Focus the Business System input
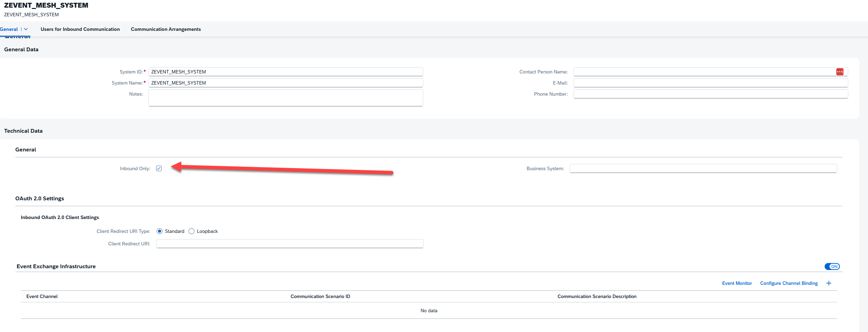Image resolution: width=868 pixels, height=332 pixels. [x=703, y=168]
